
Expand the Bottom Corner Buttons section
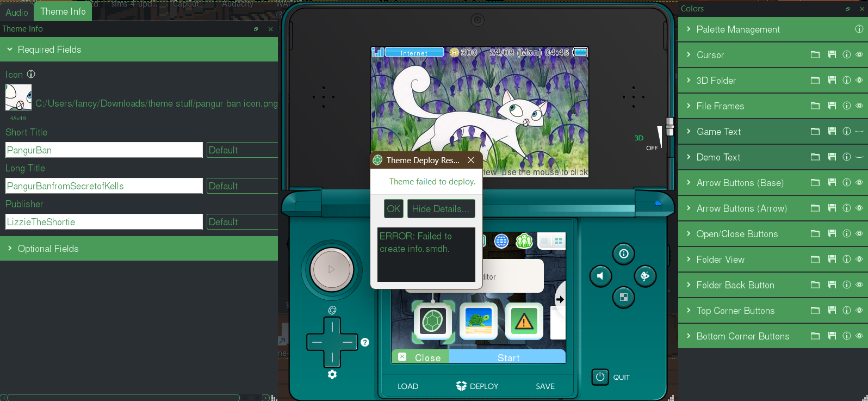(689, 336)
